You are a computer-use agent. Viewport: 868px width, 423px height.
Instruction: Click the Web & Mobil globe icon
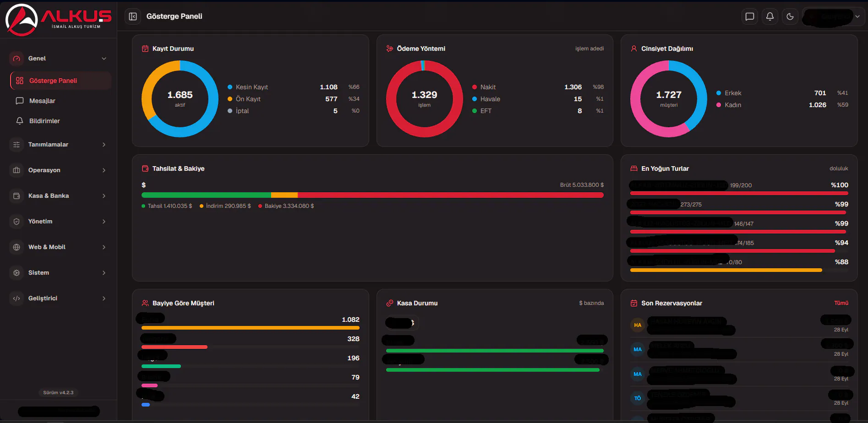pos(16,247)
